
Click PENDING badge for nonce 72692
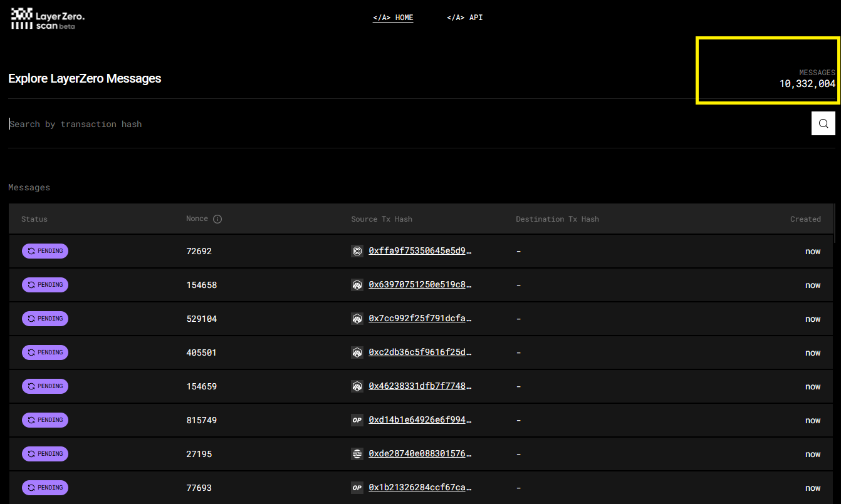(45, 251)
